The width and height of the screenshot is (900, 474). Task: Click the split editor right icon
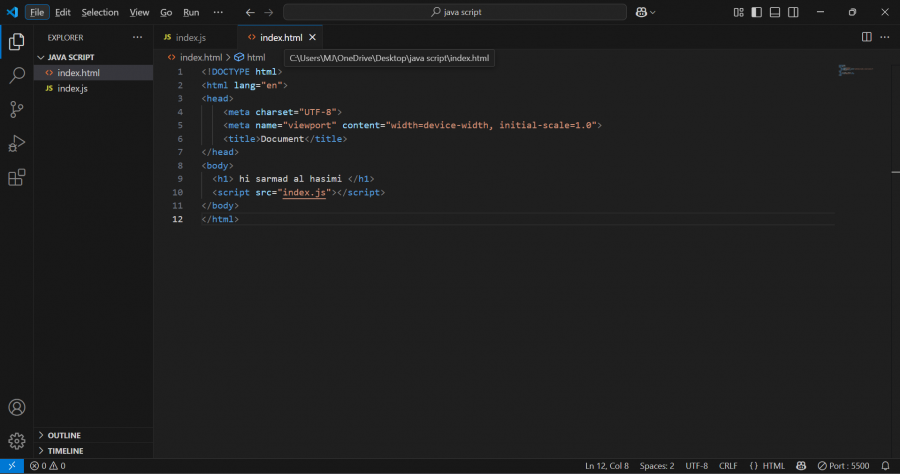point(866,37)
